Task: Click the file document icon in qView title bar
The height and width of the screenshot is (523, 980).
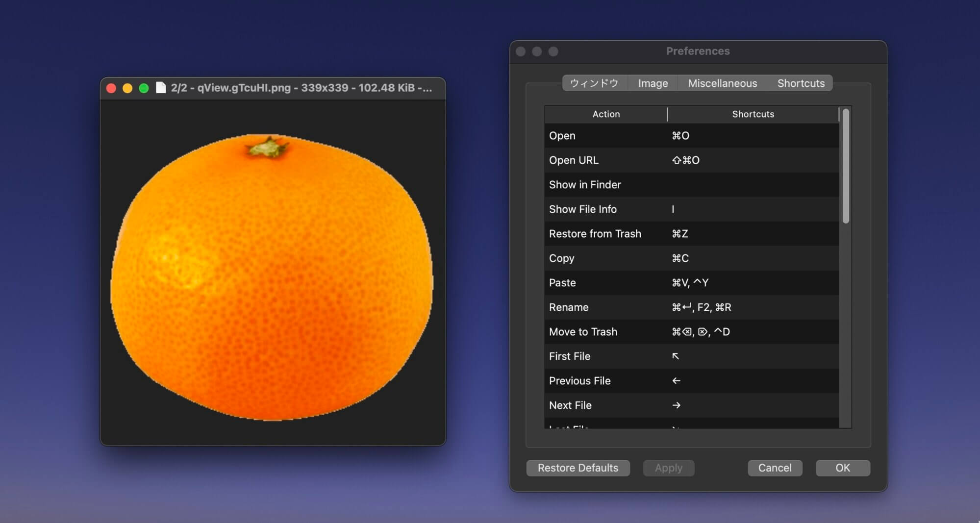Action: [x=161, y=88]
